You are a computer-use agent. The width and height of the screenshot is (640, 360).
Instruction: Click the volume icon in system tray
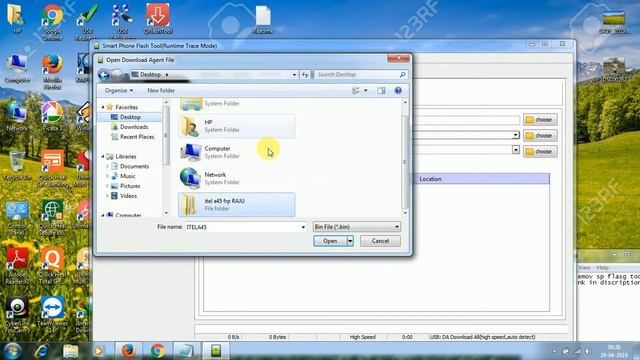(x=587, y=351)
